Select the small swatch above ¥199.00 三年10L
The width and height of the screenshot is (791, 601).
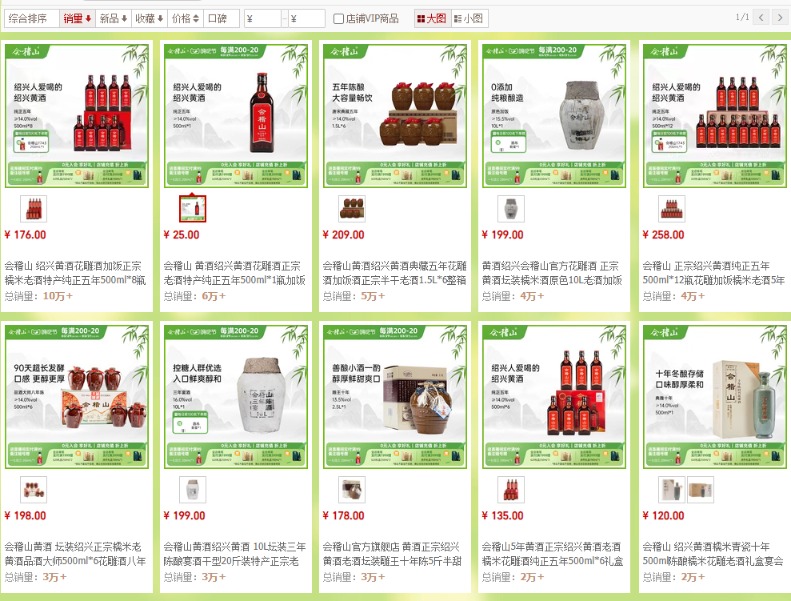point(193,489)
